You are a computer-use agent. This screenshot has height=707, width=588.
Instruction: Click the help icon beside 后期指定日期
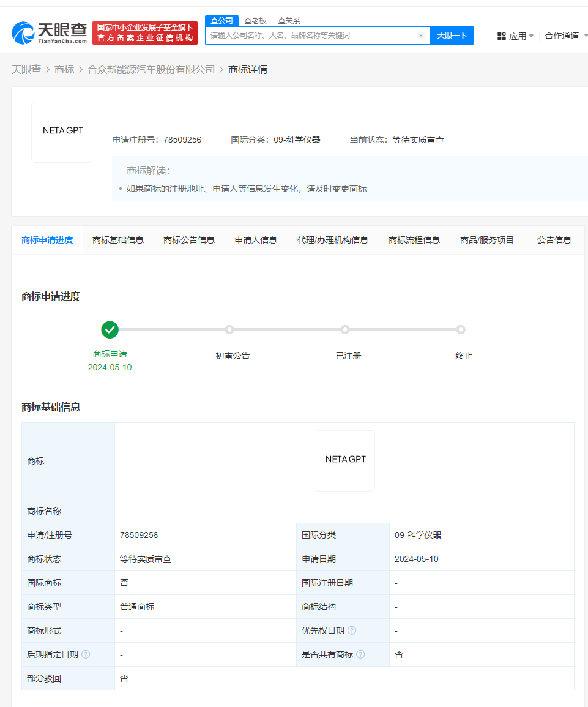(x=86, y=654)
